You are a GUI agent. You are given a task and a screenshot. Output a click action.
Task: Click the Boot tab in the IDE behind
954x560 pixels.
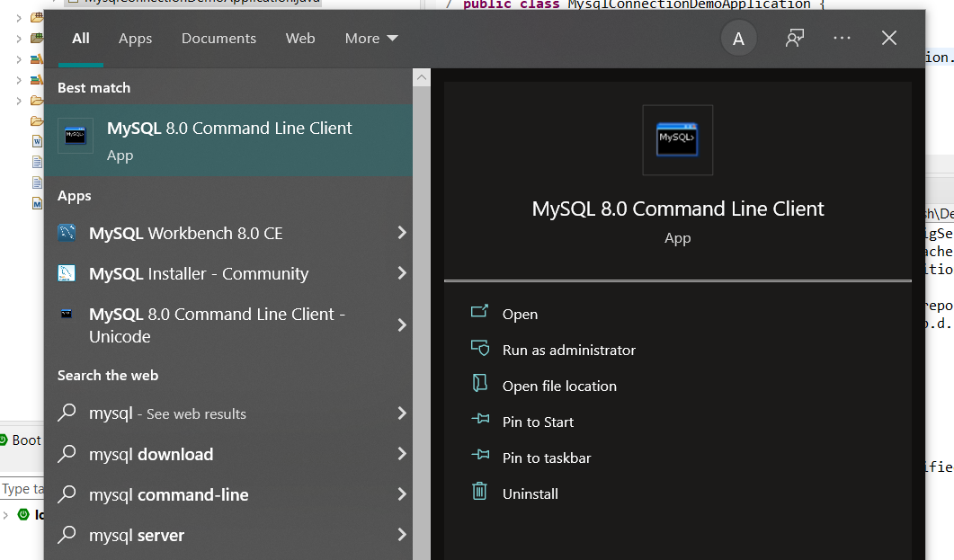[x=22, y=440]
